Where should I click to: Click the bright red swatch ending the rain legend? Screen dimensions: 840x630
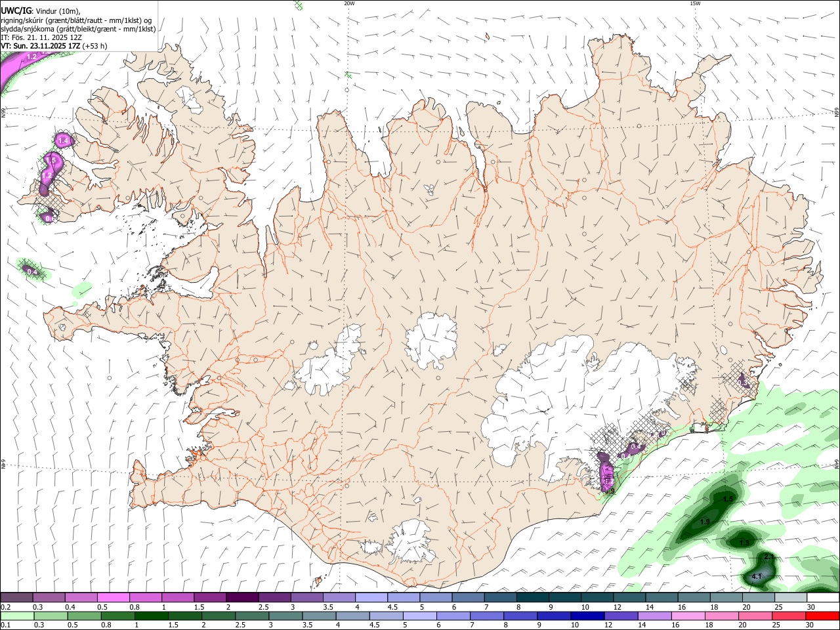click(x=822, y=616)
